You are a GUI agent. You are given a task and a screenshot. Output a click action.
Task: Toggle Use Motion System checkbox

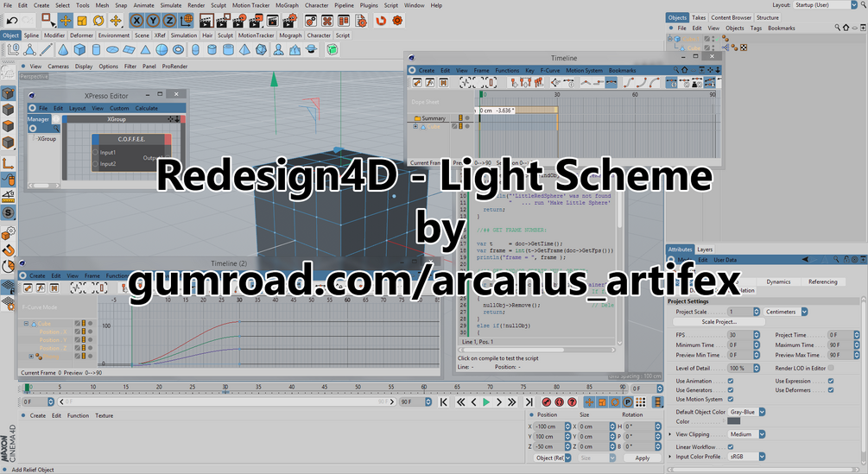(731, 399)
